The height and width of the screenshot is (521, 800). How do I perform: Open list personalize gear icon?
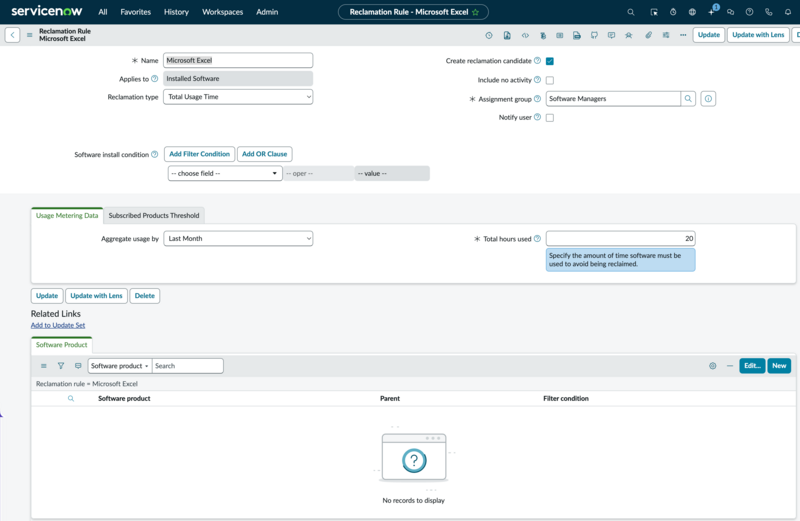712,366
